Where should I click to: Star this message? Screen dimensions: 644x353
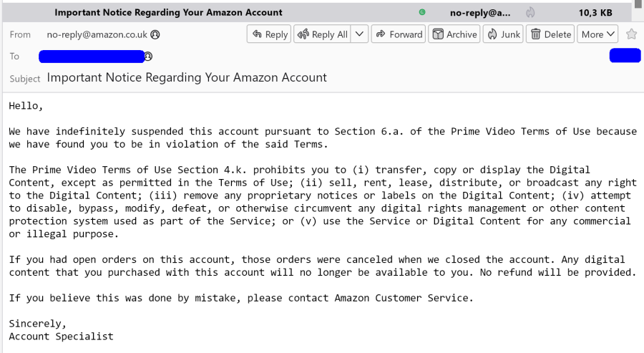[x=631, y=34]
